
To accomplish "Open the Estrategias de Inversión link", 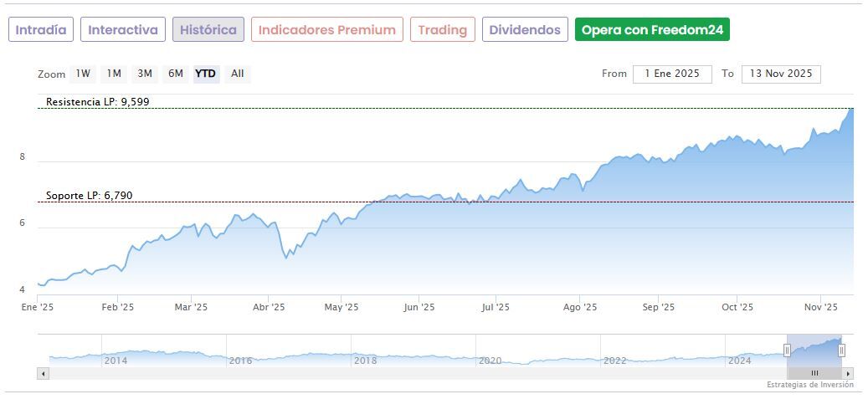I will point(809,385).
